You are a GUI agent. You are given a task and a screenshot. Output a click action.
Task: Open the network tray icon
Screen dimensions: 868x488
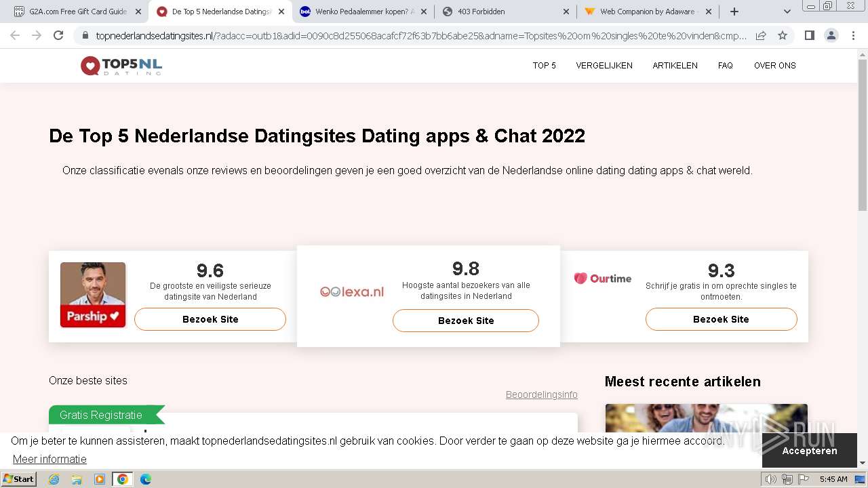[x=787, y=479]
